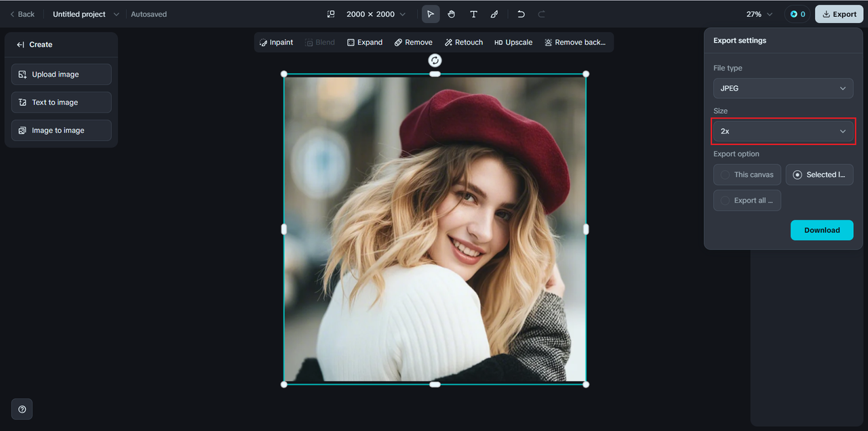Open Text to image generator
868x431 pixels.
[x=62, y=102]
